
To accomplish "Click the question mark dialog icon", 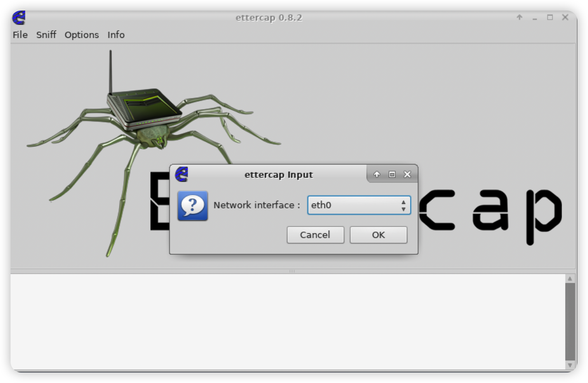I will click(193, 206).
